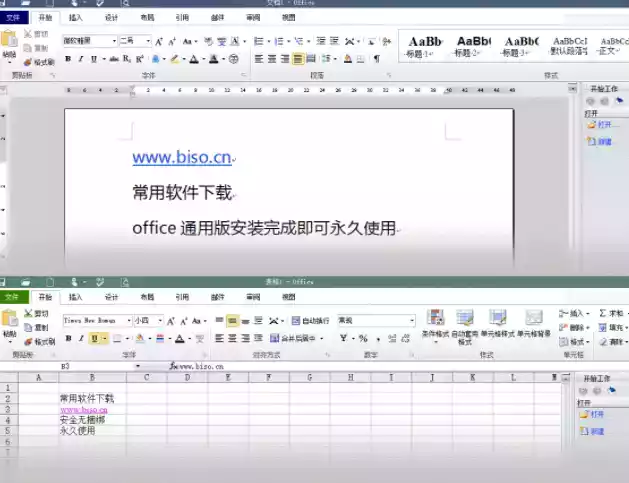The image size is (629, 483).
Task: Switch to 插入 tab in spreadsheet window
Action: [x=75, y=297]
